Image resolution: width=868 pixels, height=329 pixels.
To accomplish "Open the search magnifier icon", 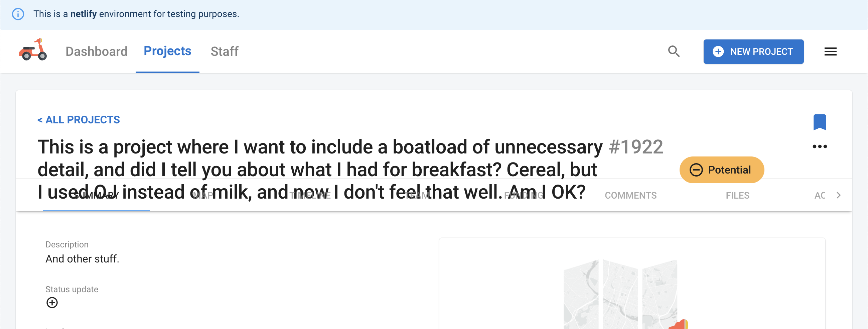I will (x=674, y=51).
